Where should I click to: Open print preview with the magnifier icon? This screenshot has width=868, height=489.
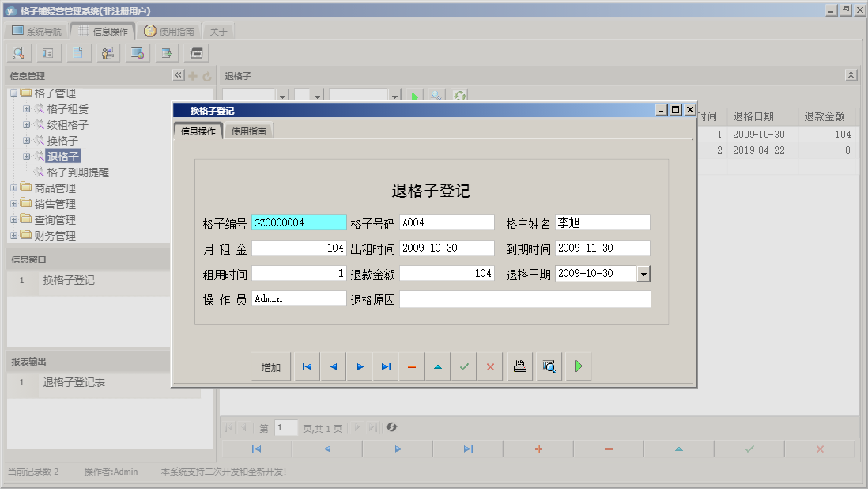549,367
